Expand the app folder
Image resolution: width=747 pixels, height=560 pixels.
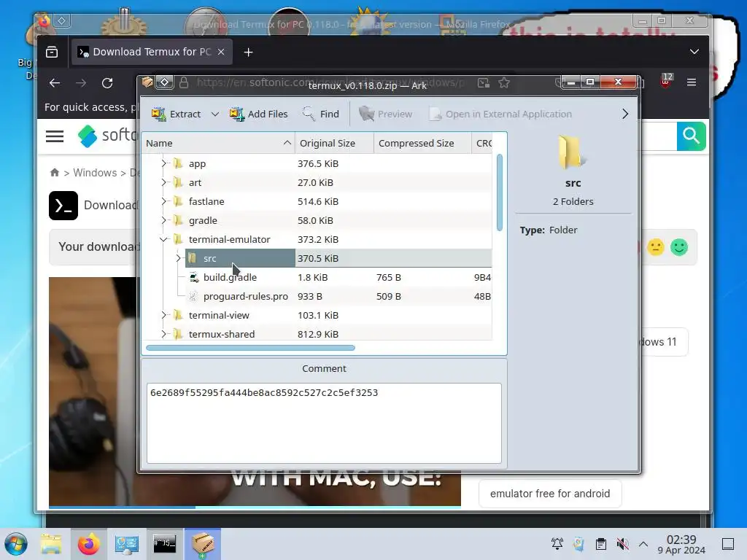coord(164,163)
